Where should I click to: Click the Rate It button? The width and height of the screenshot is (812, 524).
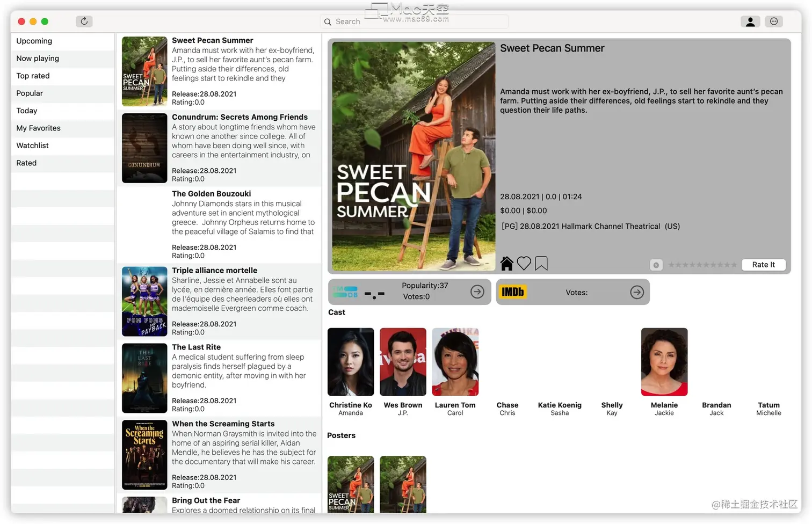pyautogui.click(x=764, y=265)
